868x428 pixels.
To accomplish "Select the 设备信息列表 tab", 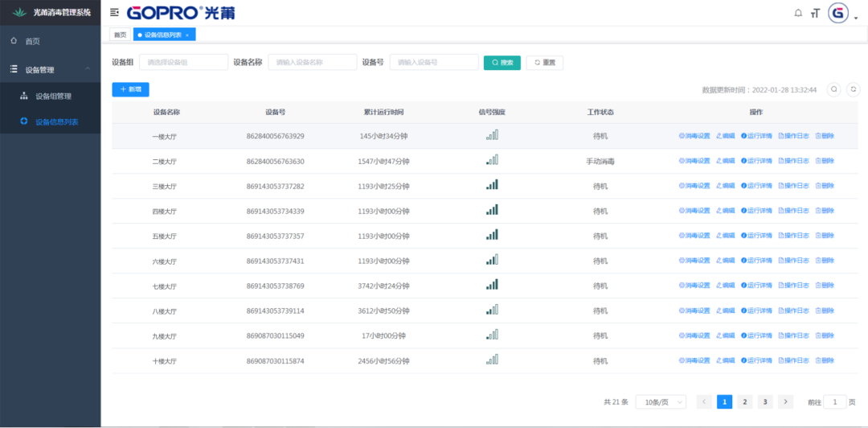I will click(x=165, y=35).
